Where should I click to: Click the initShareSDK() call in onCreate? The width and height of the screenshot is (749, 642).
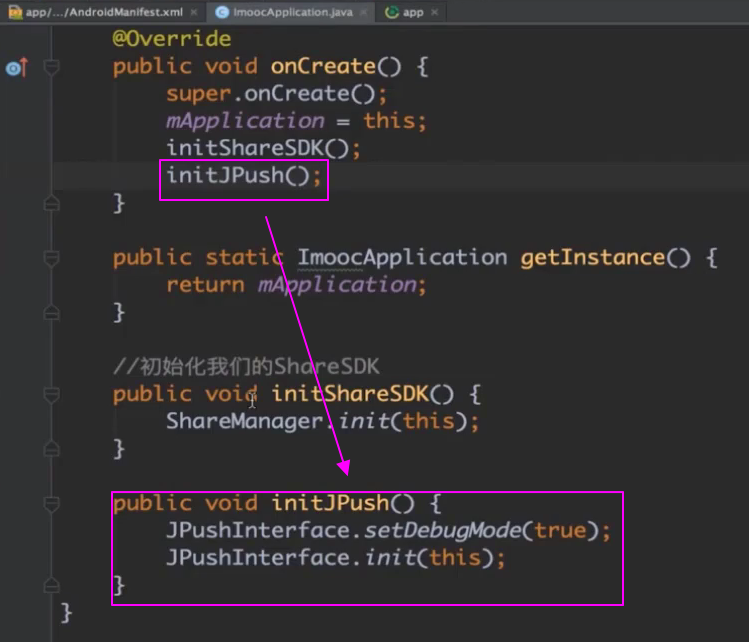coord(263,148)
